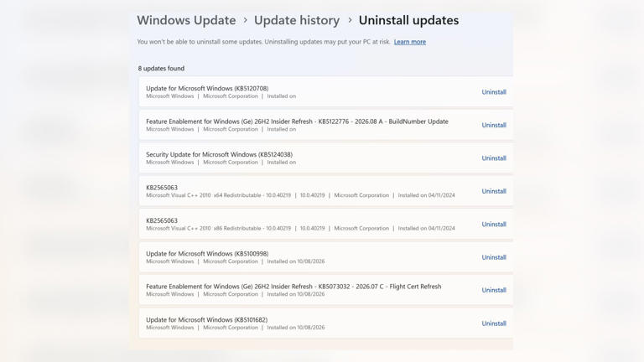Click x64 Redistributable details line
The width and height of the screenshot is (644, 362).
click(300, 195)
